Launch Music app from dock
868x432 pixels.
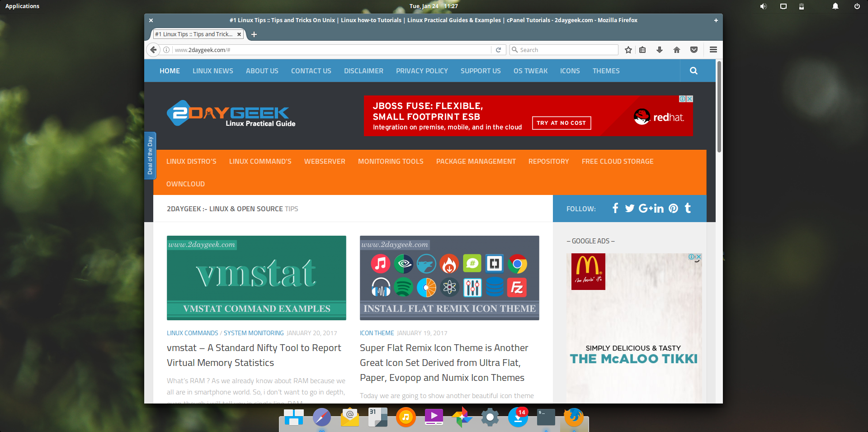[406, 417]
